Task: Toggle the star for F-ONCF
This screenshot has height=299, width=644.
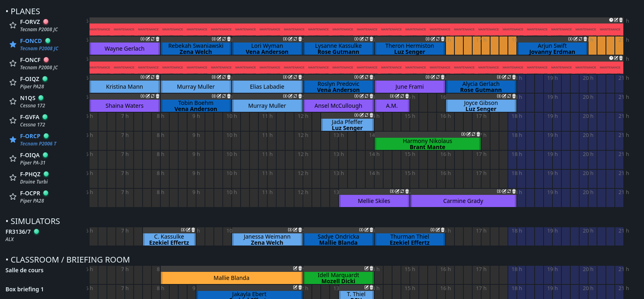Action: point(13,64)
